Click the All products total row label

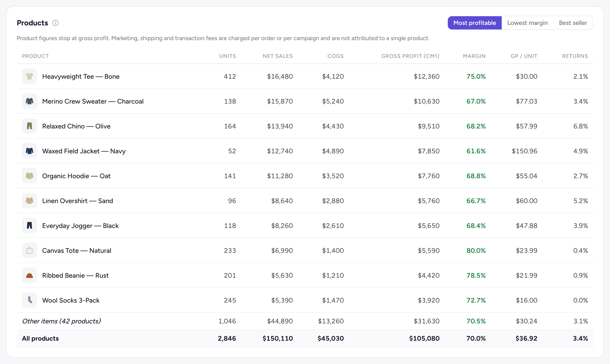[40, 338]
